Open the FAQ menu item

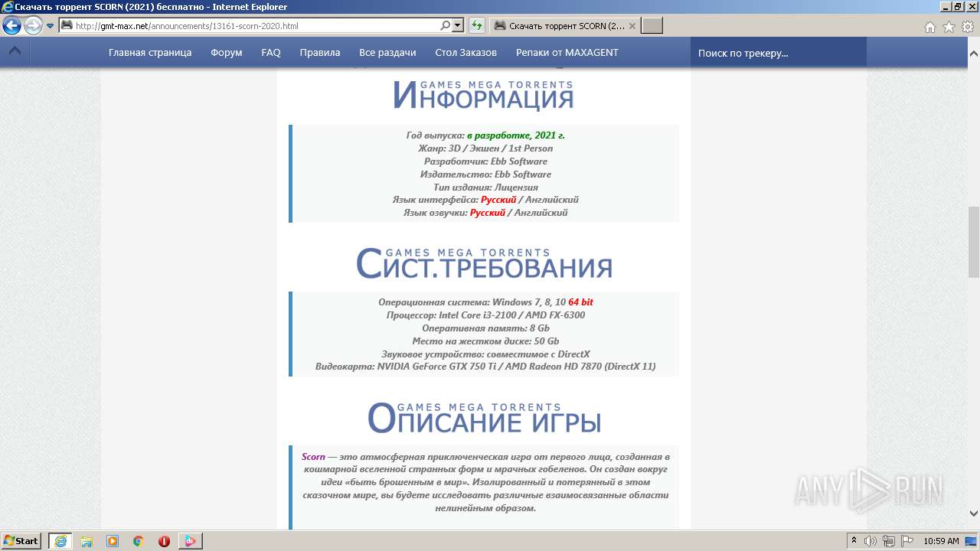pyautogui.click(x=271, y=53)
